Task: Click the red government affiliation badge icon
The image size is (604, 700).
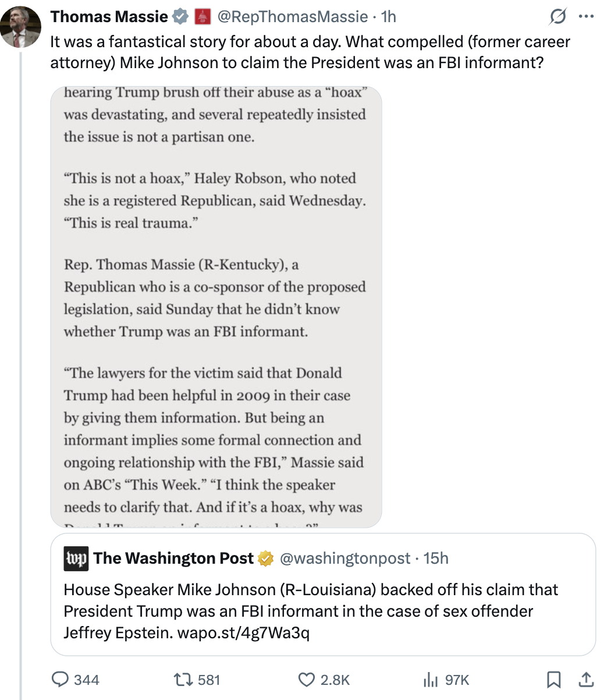Action: coord(202,17)
